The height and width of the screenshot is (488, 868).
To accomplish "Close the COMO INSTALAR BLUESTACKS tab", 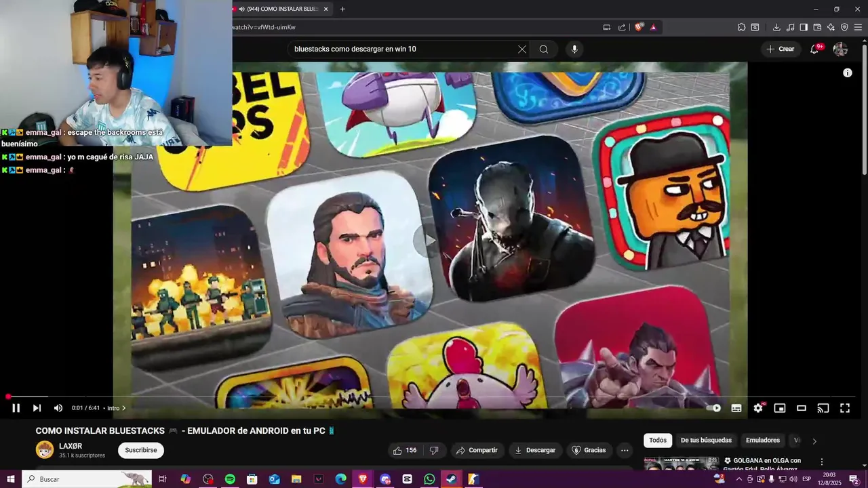I will click(x=326, y=9).
